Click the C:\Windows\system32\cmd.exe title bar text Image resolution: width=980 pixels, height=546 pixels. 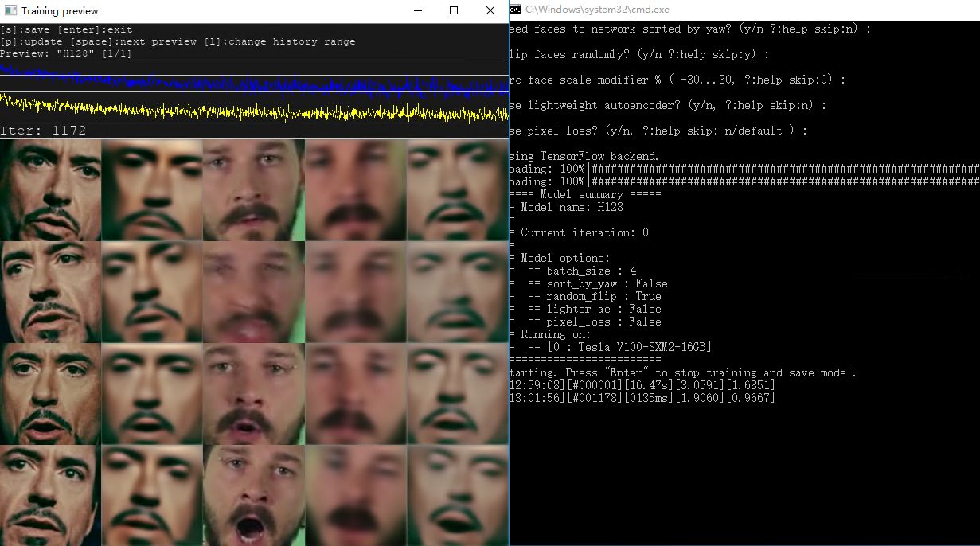[x=597, y=10]
